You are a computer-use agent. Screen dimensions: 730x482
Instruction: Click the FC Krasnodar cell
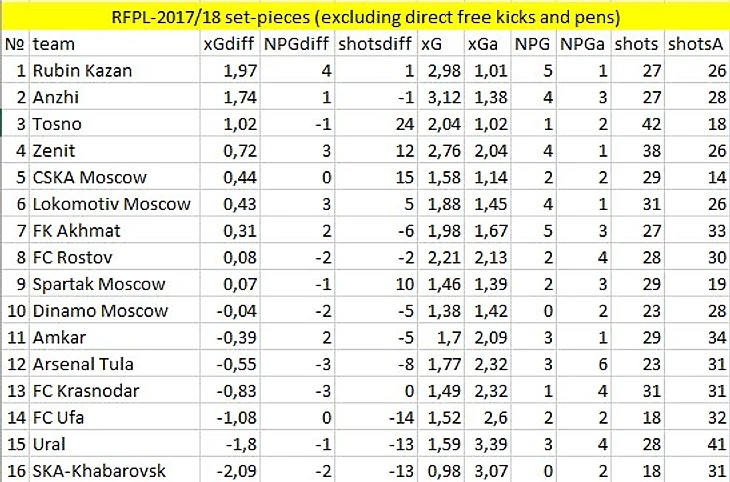pos(110,391)
